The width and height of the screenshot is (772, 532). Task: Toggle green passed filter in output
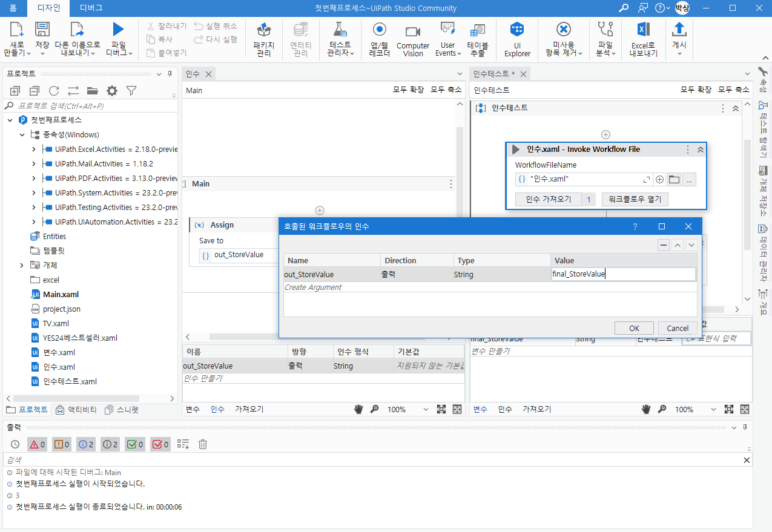134,444
